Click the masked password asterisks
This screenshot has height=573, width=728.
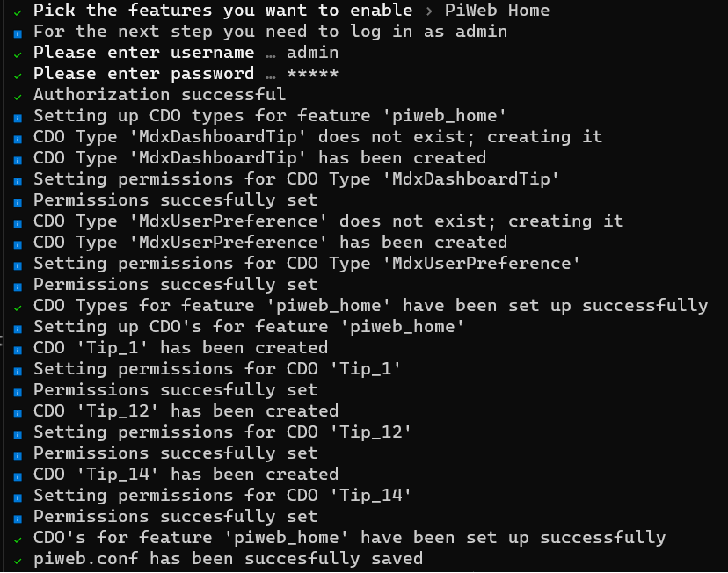(313, 74)
